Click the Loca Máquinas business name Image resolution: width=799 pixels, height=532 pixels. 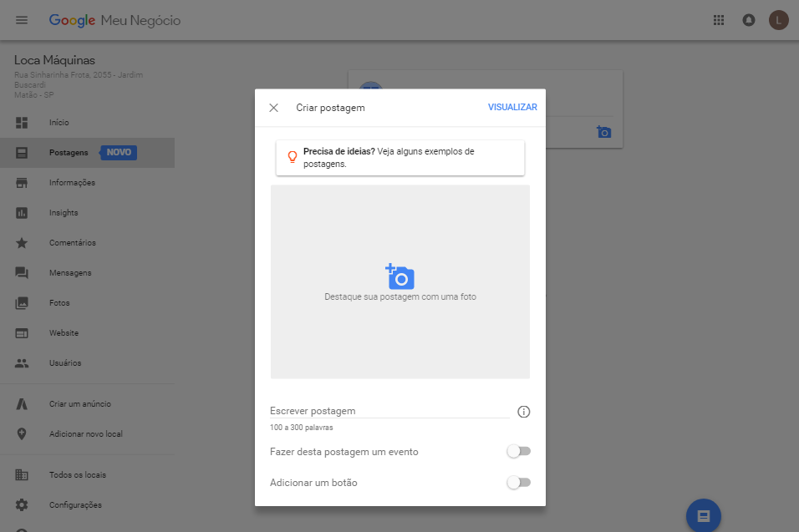point(54,60)
